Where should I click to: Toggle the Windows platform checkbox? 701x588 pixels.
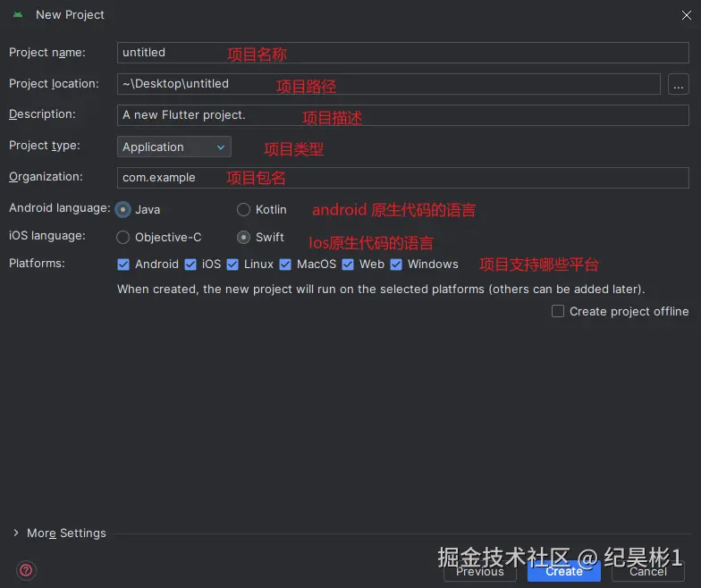pos(396,265)
